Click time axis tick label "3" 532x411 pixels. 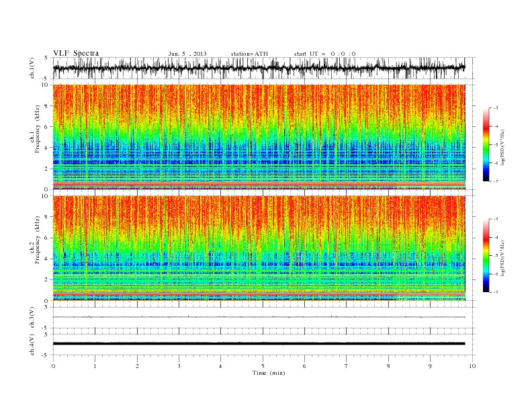179,366
